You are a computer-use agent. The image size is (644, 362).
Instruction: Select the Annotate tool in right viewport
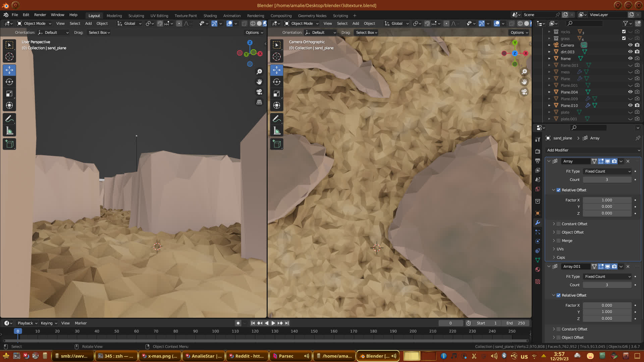tap(276, 119)
